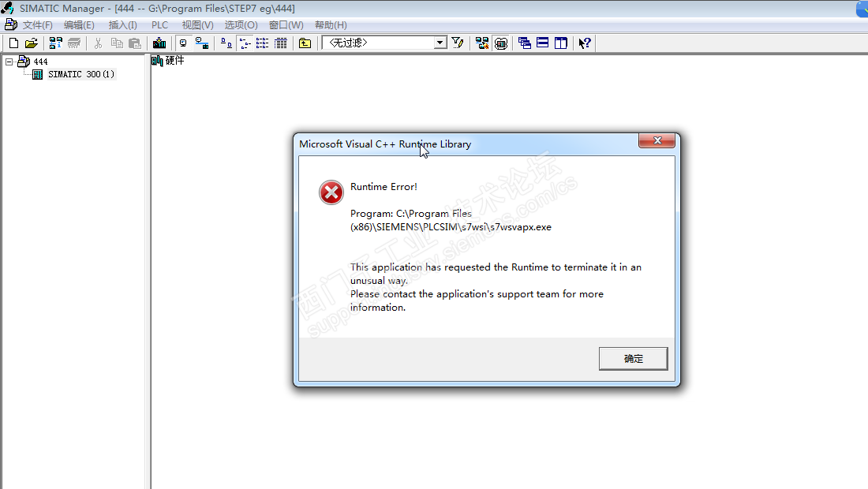Screen dimensions: 868x489
Task: Click the context Help arrow icon
Action: click(x=585, y=43)
